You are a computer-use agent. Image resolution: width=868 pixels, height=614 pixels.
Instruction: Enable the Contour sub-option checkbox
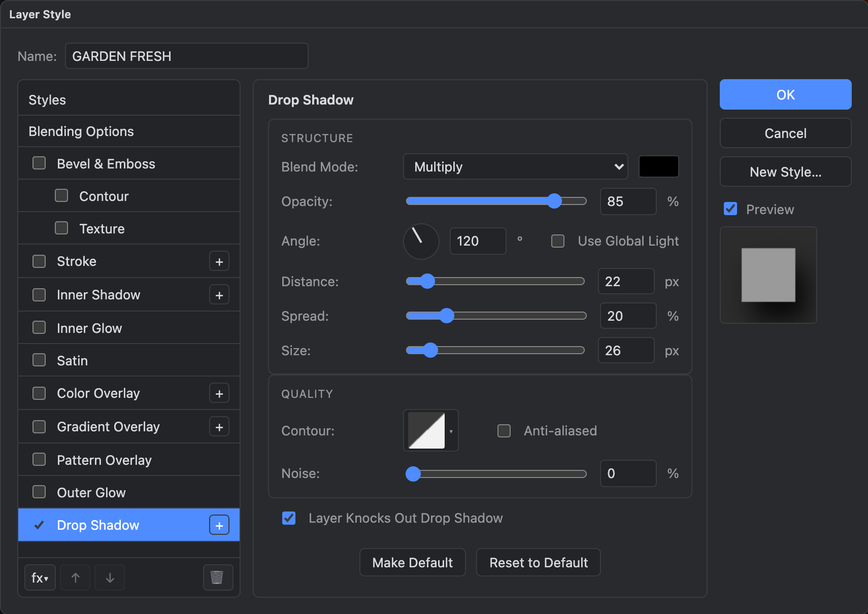coord(61,195)
